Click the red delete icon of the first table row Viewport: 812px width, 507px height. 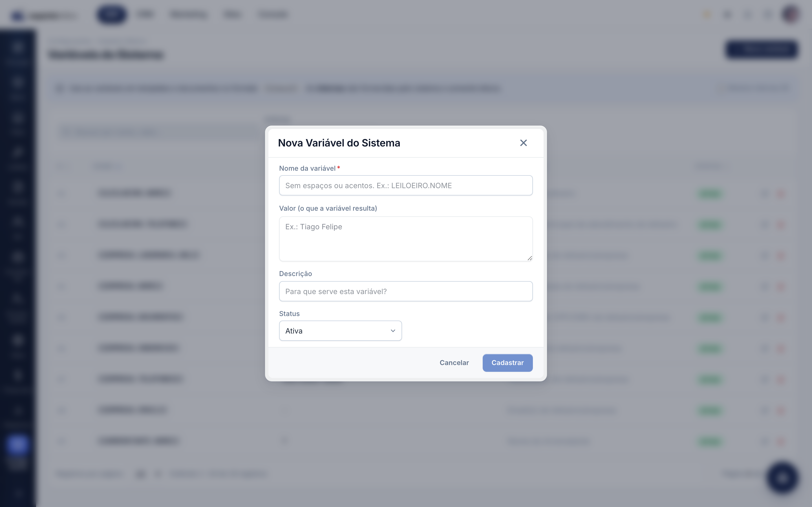781,193
